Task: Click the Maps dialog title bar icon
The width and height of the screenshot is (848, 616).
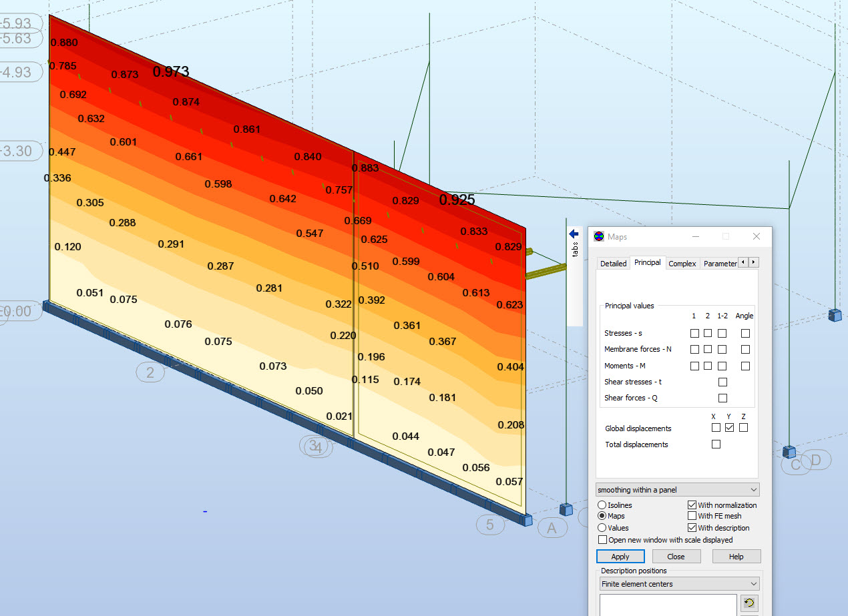Action: 599,236
